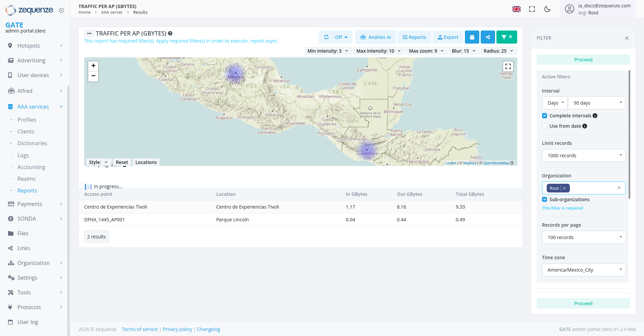Show help for Traffic per AP title
The height and width of the screenshot is (336, 644).
click(x=170, y=33)
